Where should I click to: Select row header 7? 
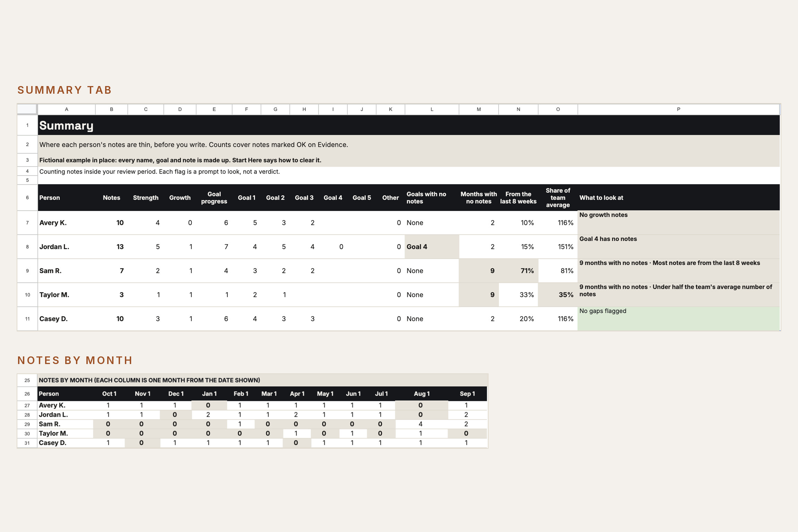(x=27, y=223)
